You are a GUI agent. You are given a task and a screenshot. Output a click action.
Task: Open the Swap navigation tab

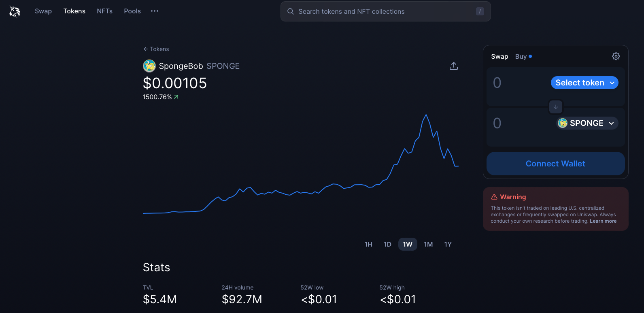[43, 11]
